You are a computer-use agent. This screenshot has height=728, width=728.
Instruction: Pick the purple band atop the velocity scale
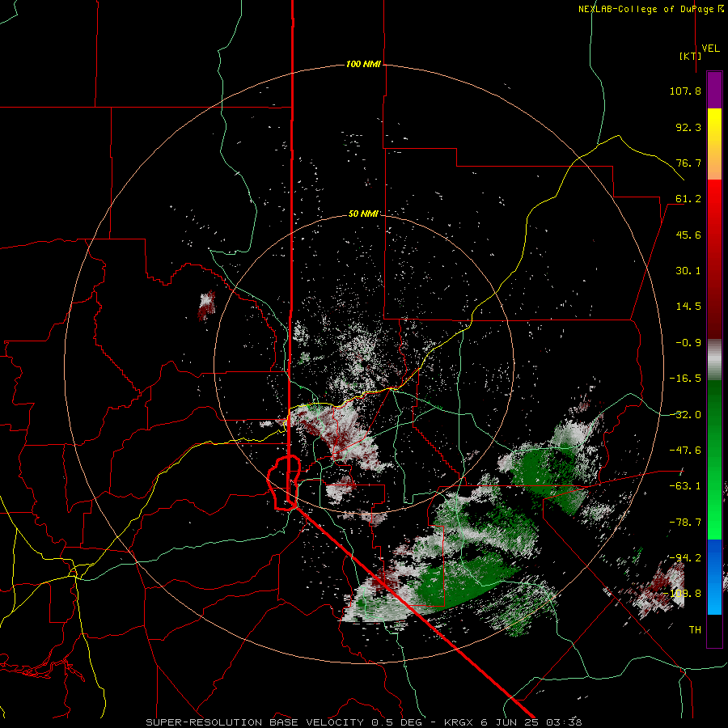point(714,91)
